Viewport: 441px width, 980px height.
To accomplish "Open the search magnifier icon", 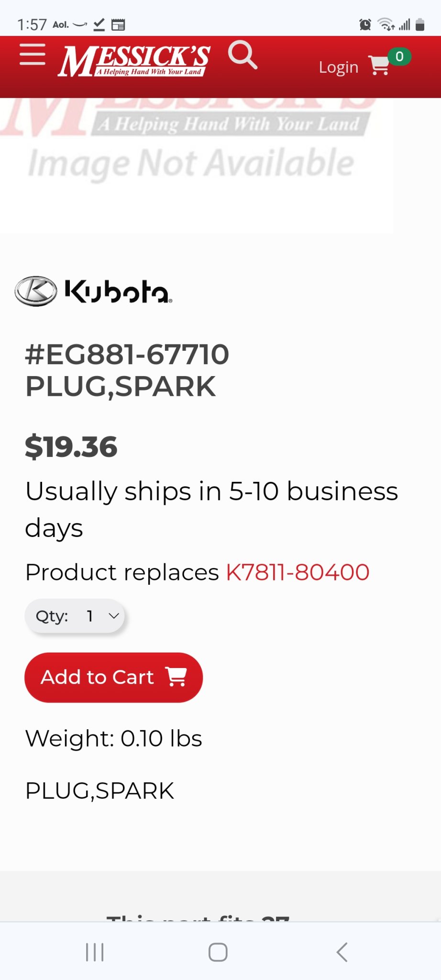I will [x=243, y=56].
